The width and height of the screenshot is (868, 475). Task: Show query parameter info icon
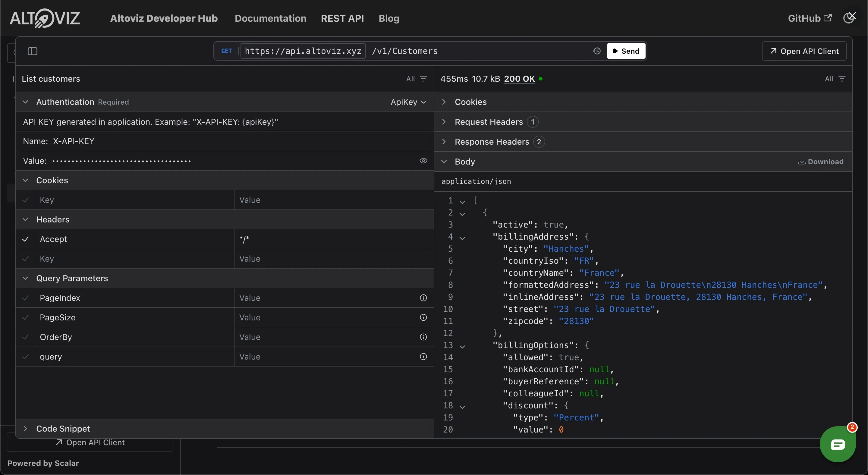tap(423, 357)
